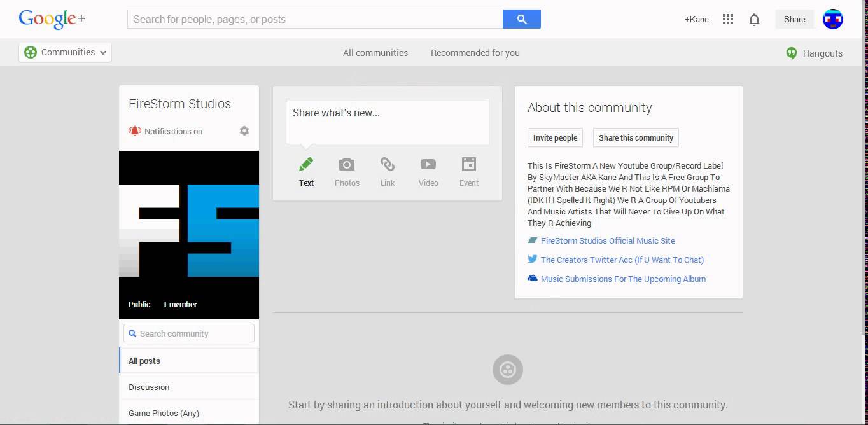
Task: Select the Photos camera icon
Action: [347, 165]
